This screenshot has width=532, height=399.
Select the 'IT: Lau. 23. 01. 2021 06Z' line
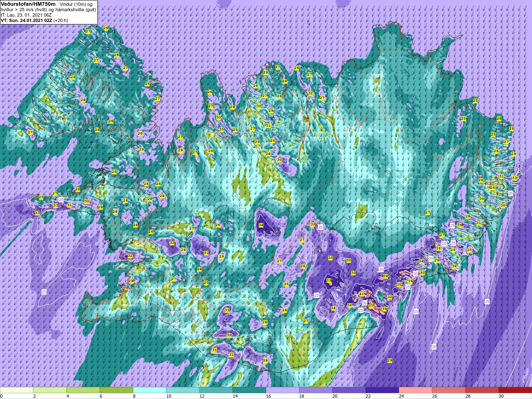[x=26, y=15]
